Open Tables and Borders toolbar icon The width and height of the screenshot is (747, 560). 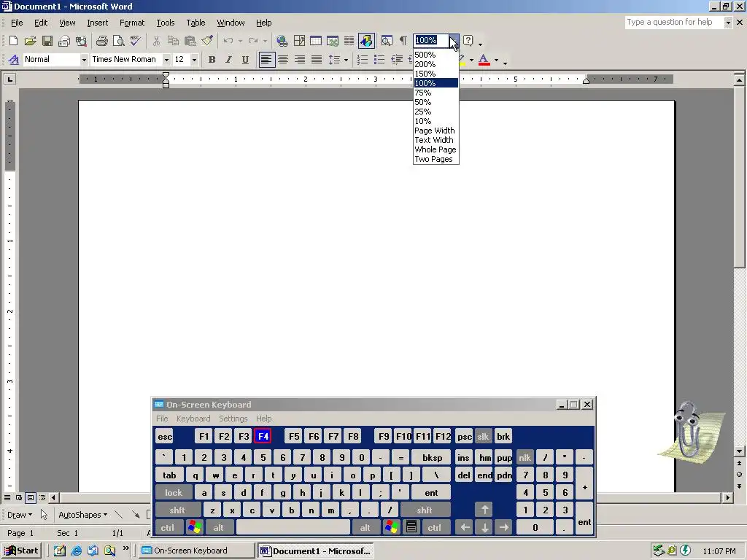pyautogui.click(x=299, y=41)
